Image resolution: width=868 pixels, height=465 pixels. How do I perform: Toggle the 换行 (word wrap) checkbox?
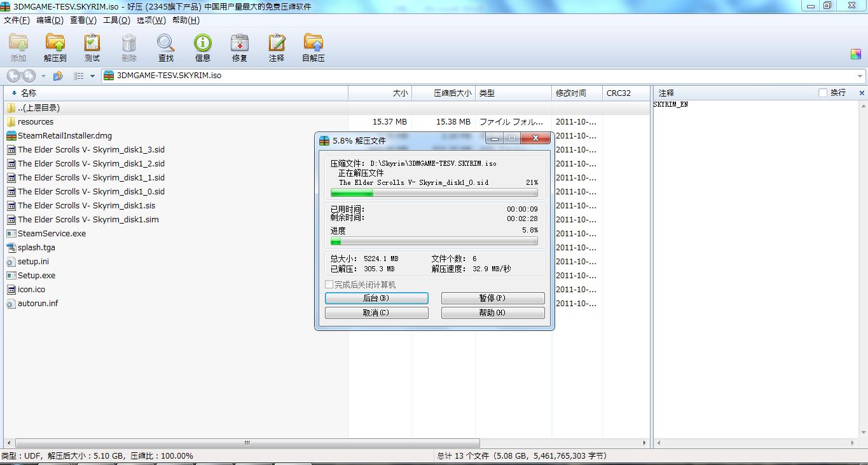[823, 93]
